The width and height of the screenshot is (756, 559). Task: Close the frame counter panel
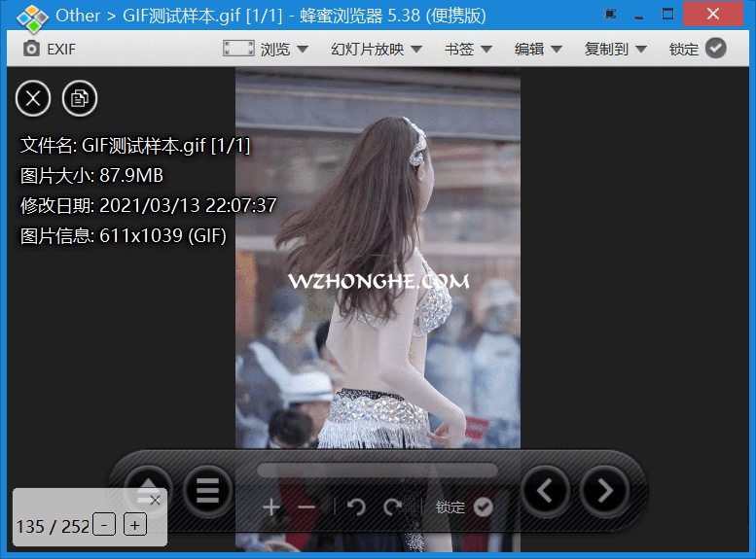click(155, 501)
